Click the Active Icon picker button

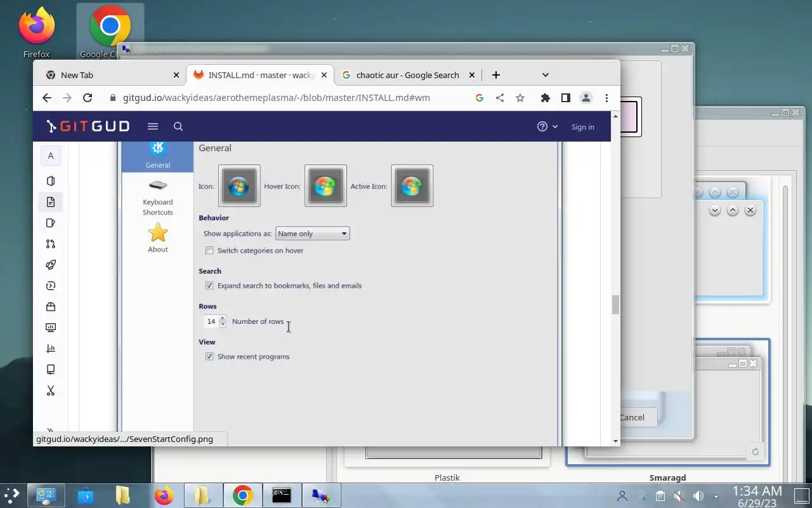coord(412,186)
